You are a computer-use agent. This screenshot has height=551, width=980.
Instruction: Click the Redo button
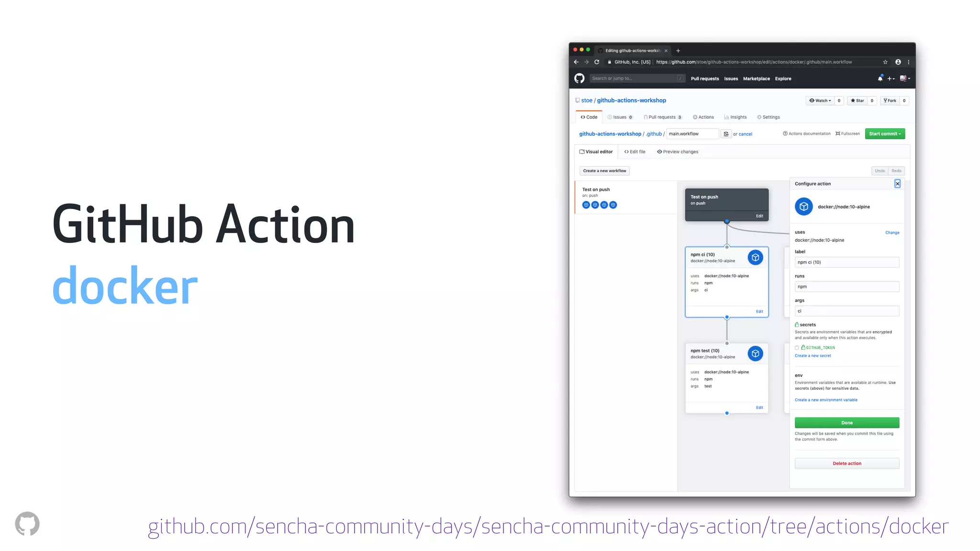pyautogui.click(x=896, y=171)
